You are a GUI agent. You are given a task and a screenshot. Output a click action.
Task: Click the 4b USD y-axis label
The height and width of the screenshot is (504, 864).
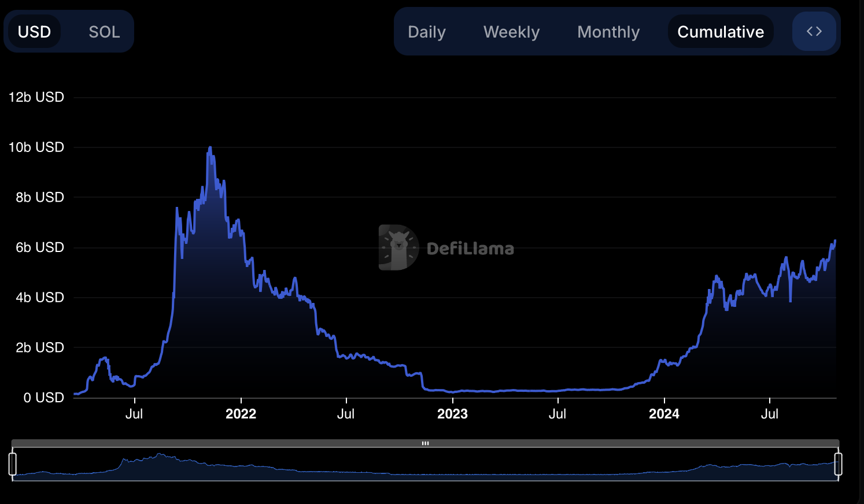click(x=39, y=298)
